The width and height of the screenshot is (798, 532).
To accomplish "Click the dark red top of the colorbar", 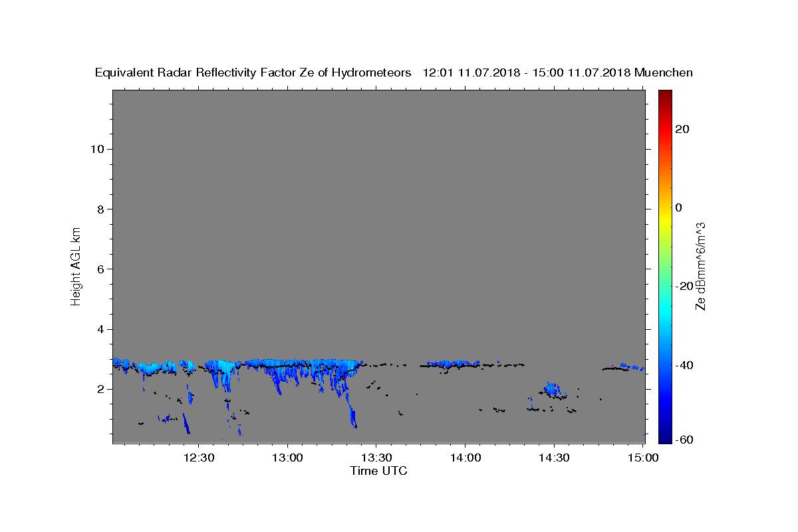I will coord(665,94).
